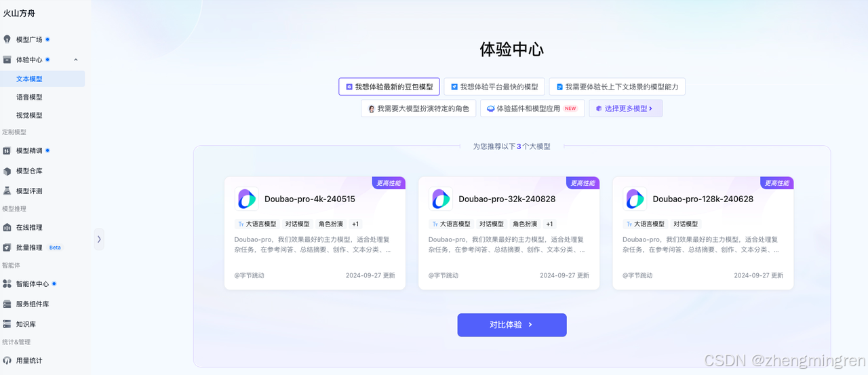Select 我想体验最新的豆包模型 option
868x375 pixels.
coord(389,87)
